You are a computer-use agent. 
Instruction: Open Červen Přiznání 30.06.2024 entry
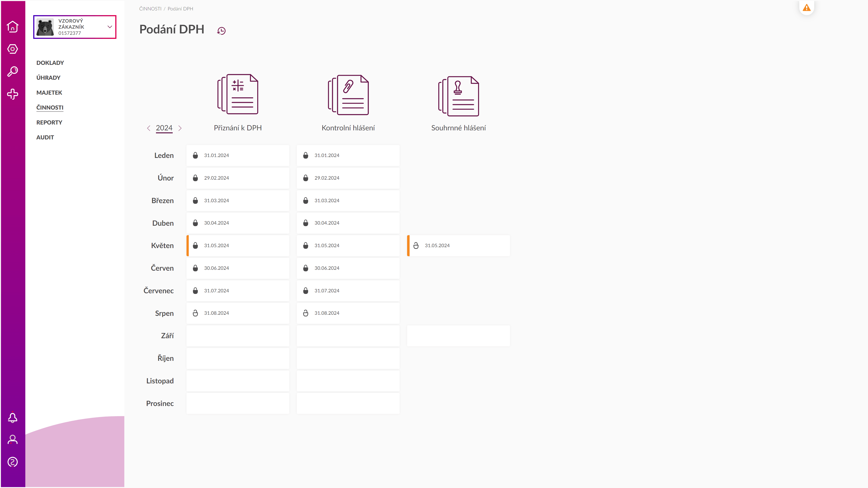(x=238, y=268)
